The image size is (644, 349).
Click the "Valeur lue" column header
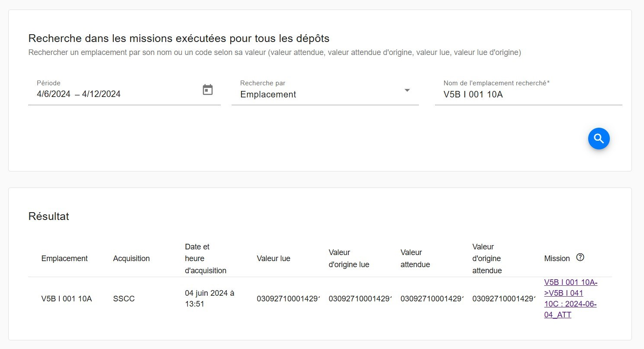point(274,259)
